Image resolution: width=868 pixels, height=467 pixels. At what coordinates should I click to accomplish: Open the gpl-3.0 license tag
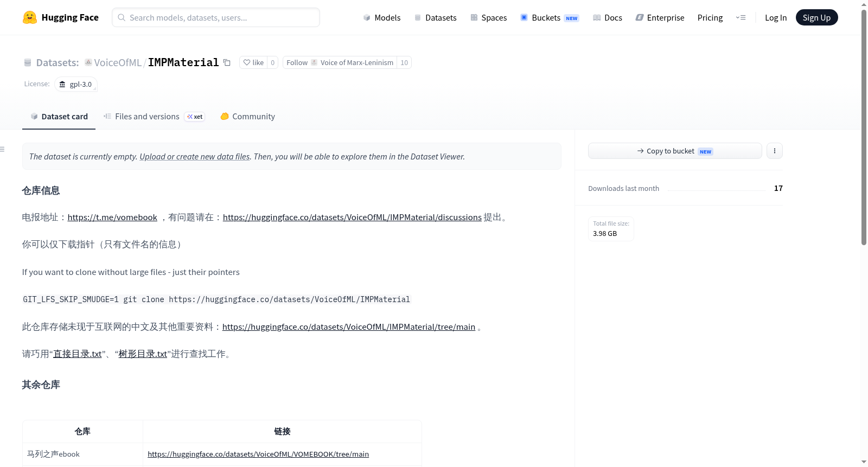[76, 84]
